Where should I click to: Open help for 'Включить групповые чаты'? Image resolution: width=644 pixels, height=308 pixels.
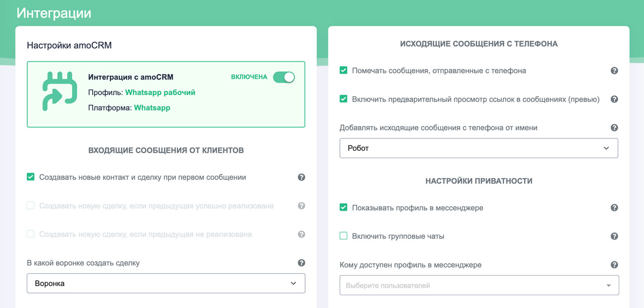pos(614,237)
